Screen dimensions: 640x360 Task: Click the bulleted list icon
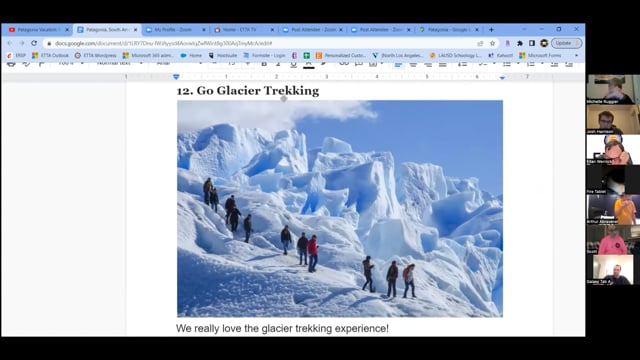(x=507, y=64)
